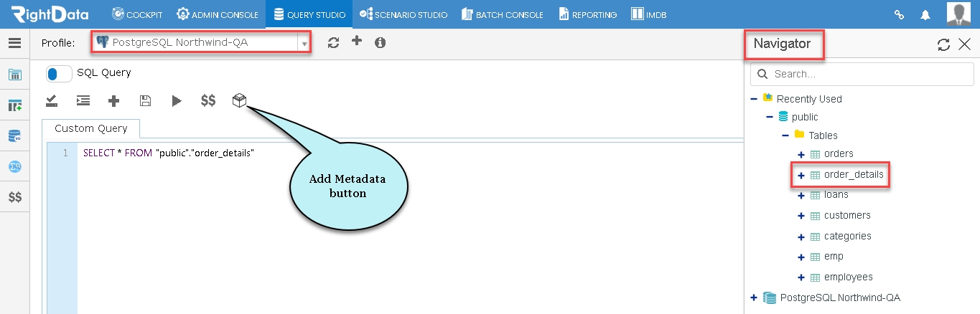Open the Reporting menu
This screenshot has height=314, width=980.
click(x=587, y=14)
